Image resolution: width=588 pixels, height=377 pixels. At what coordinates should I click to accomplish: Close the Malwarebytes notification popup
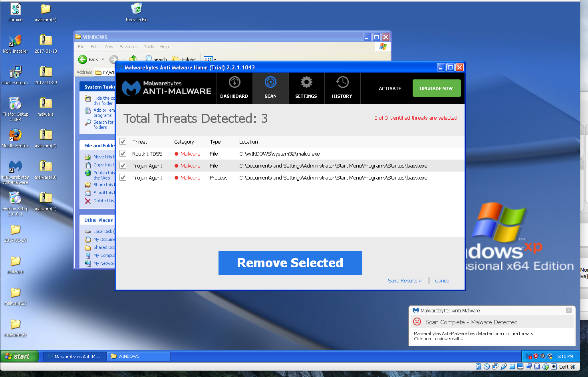[569, 310]
